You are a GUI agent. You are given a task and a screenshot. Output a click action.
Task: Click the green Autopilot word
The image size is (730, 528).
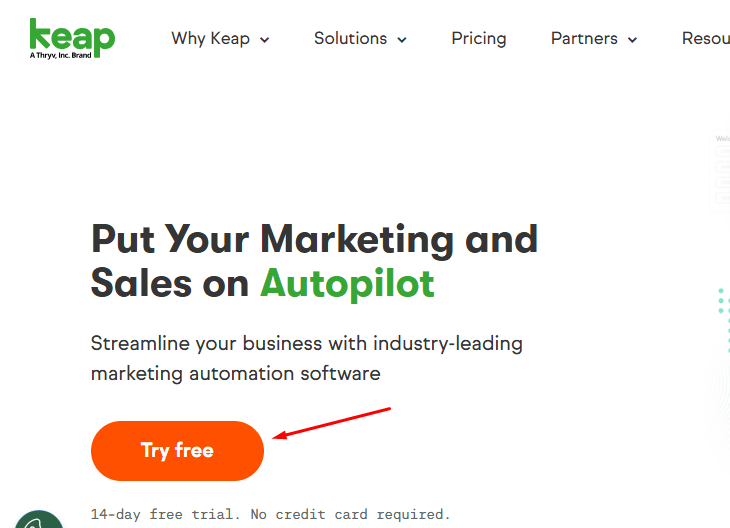tap(347, 284)
